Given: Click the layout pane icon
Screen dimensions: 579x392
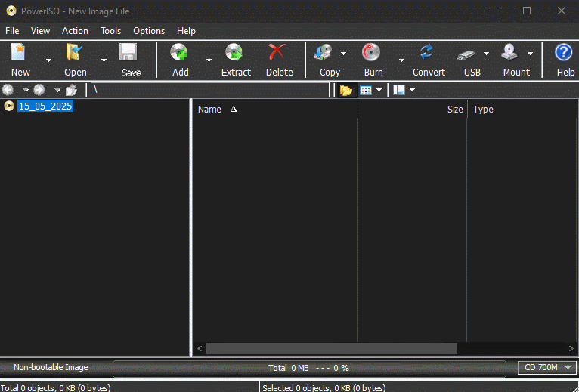Looking at the screenshot, I should coord(399,90).
